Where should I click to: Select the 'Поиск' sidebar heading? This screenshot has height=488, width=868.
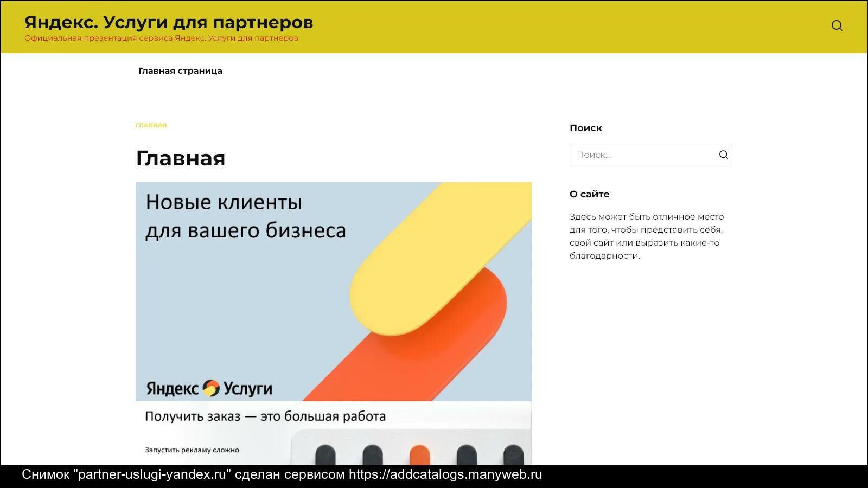click(x=586, y=128)
